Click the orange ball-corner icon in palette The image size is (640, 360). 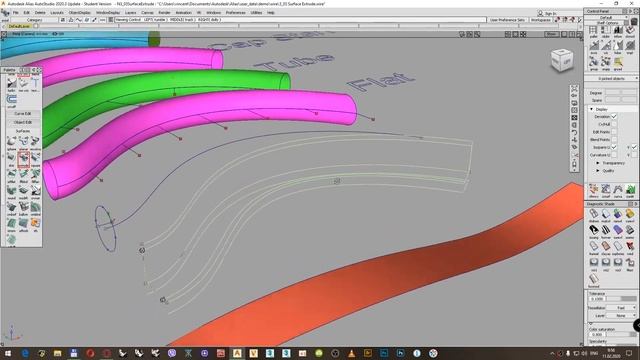click(x=36, y=223)
